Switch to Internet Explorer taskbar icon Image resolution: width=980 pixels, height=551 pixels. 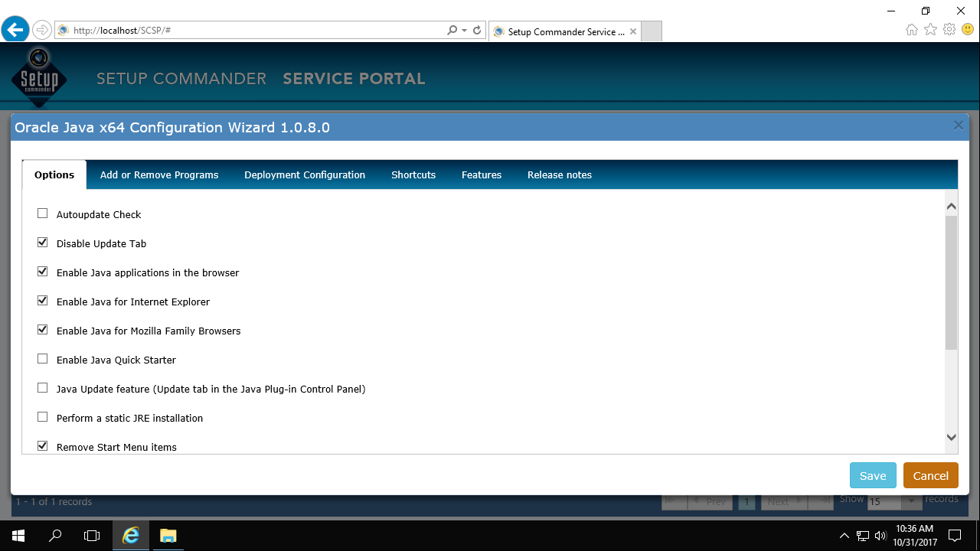[131, 536]
